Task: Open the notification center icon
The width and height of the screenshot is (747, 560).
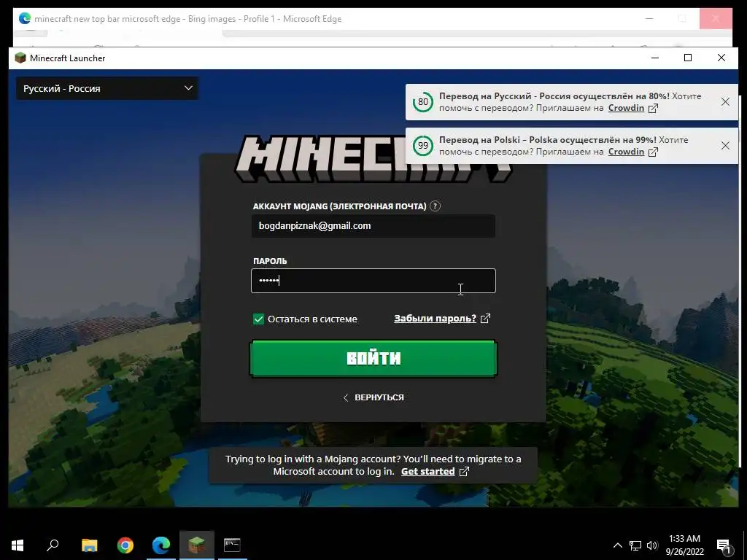Action: point(724,546)
